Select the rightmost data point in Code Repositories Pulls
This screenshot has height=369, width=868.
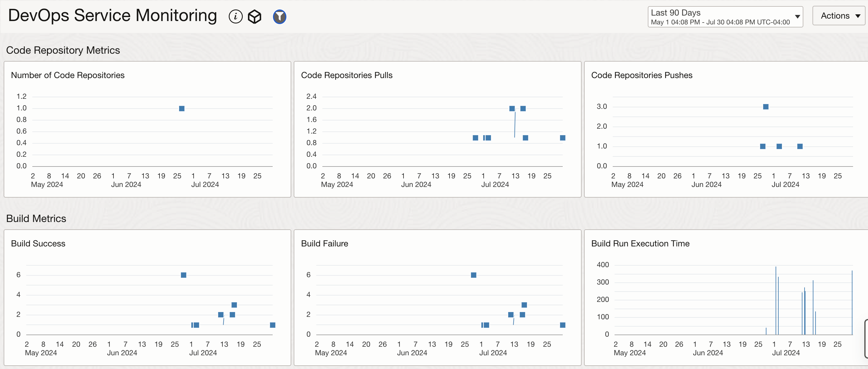[x=562, y=138]
